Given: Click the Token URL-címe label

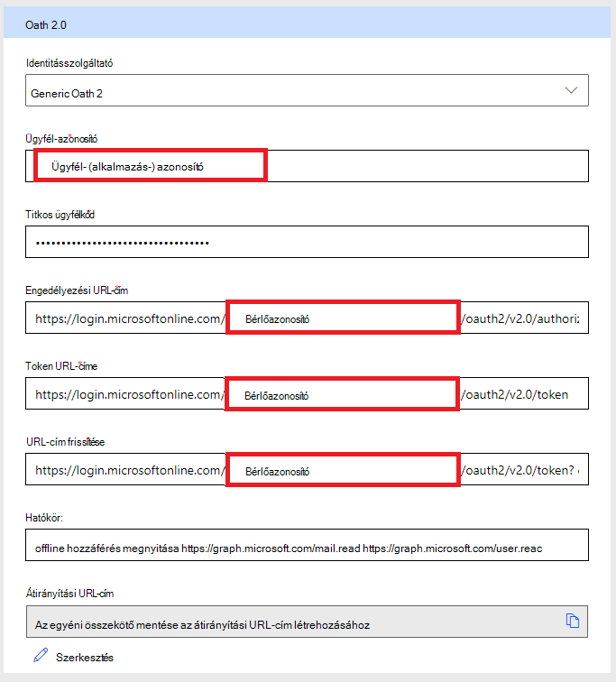Looking at the screenshot, I should point(61,365).
